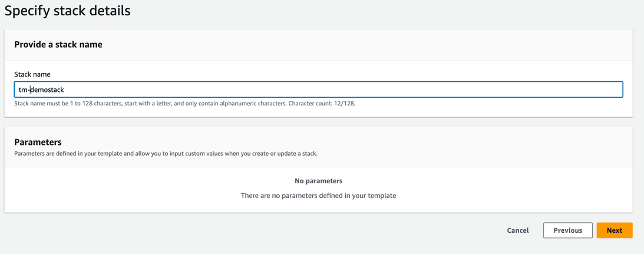
Task: Click 'There are no parameters defined' message
Action: (x=318, y=195)
